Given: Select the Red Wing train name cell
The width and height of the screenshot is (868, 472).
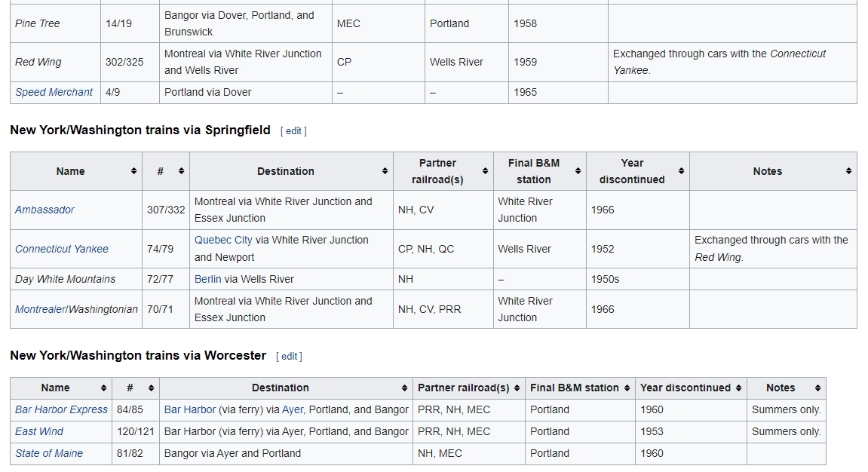Looking at the screenshot, I should [x=55, y=63].
